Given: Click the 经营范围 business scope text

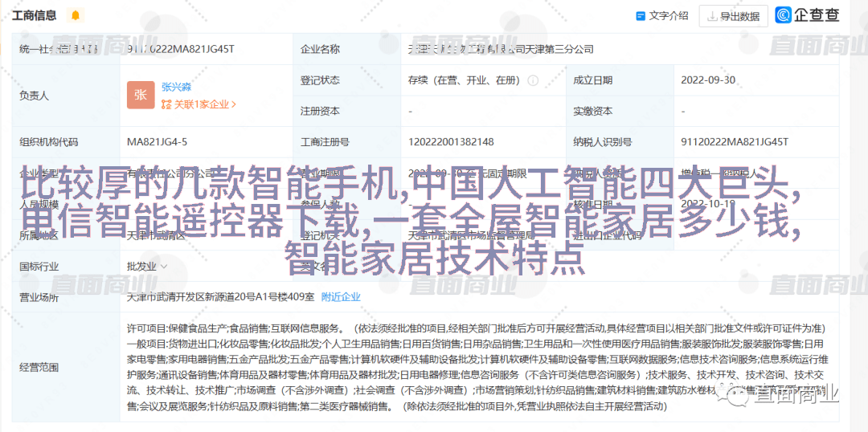Looking at the screenshot, I should pos(474,368).
